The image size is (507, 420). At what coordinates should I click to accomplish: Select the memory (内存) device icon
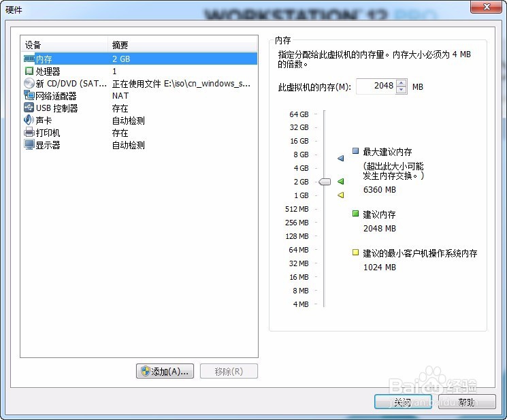(x=29, y=59)
